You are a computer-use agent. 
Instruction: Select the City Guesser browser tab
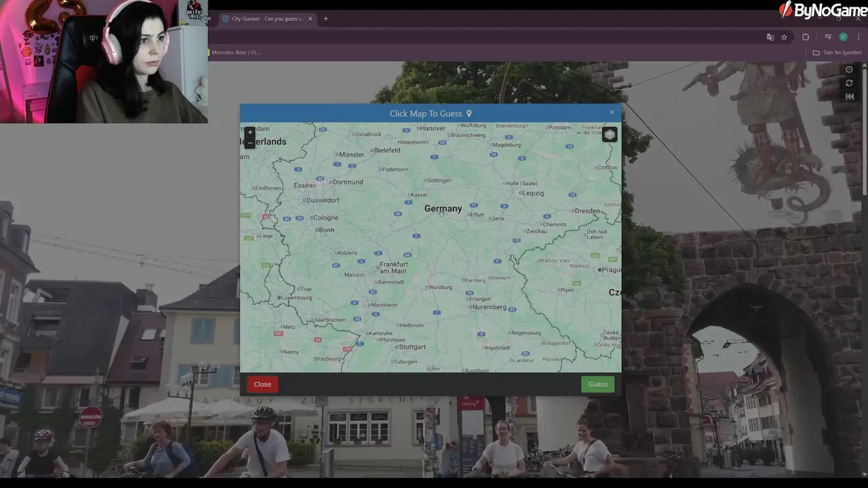point(267,19)
